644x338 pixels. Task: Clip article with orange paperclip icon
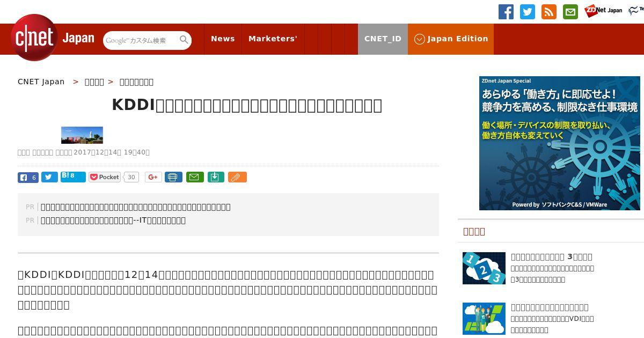pyautogui.click(x=237, y=177)
